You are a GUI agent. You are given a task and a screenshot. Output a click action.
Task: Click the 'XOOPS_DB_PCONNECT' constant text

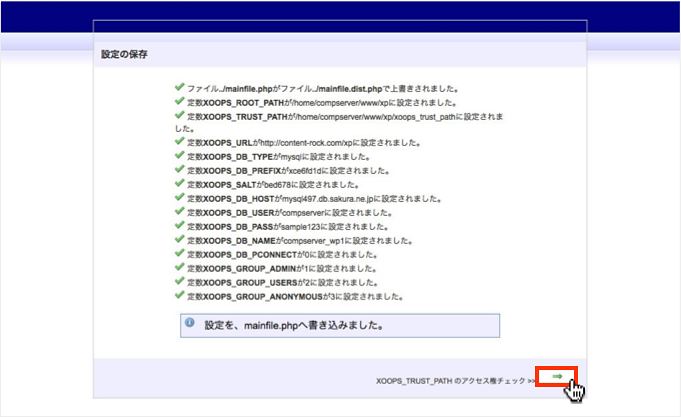250,255
